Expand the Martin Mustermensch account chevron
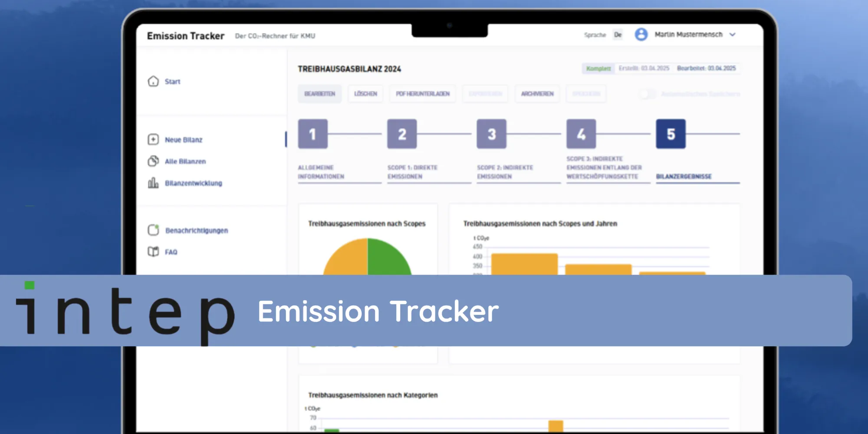This screenshot has width=868, height=434. (733, 34)
